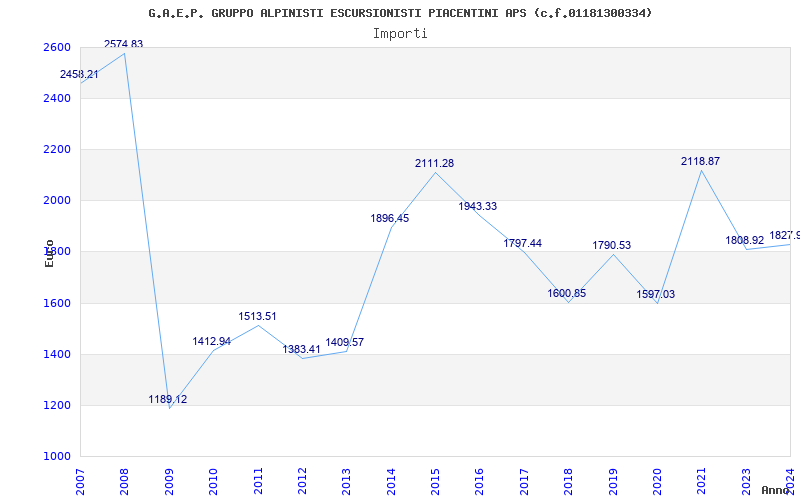Click the x-axis year label 2015
The height and width of the screenshot is (500, 800).
[x=435, y=481]
